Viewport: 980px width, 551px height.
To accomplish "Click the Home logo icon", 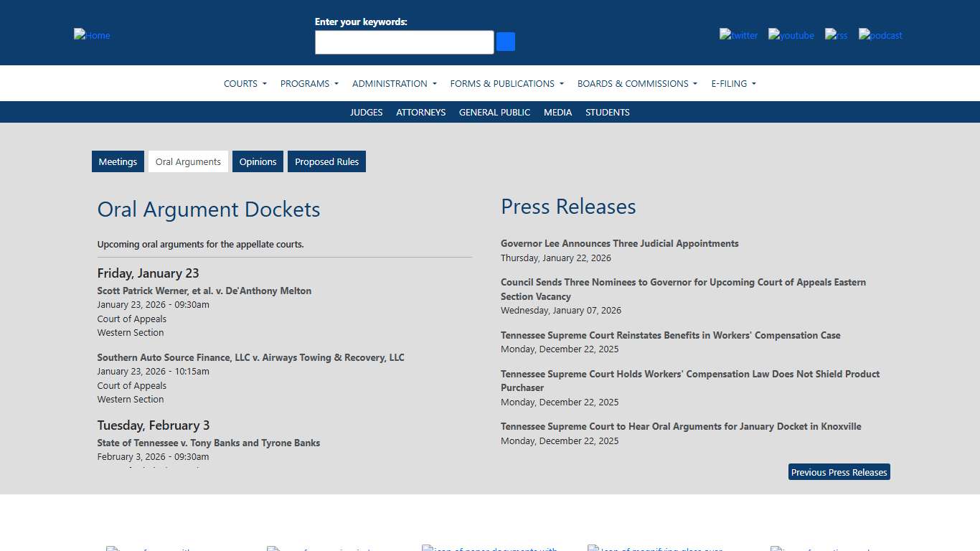I will [x=91, y=35].
